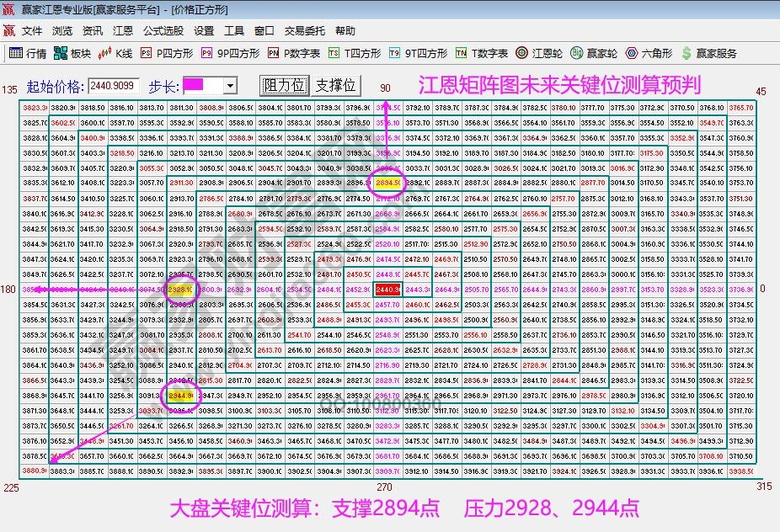
Task: Expand the 步长 step color dropdown
Action: point(229,84)
